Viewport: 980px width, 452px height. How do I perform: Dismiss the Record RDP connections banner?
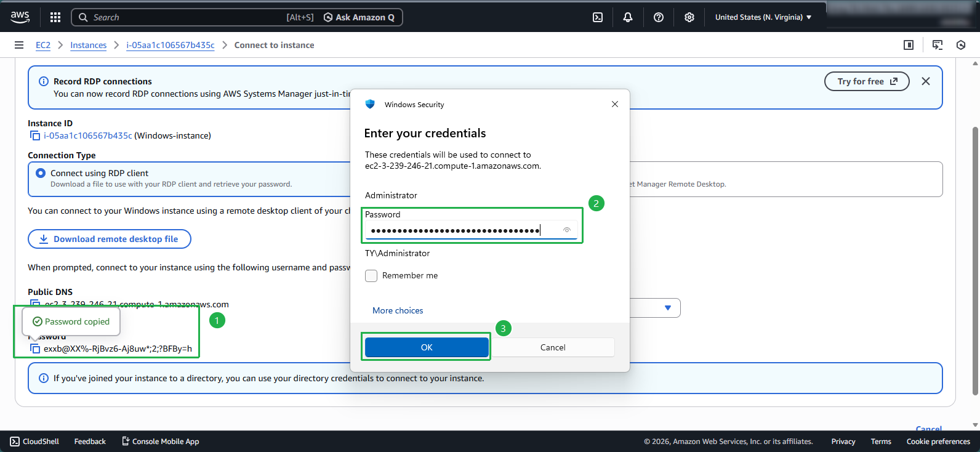tap(926, 81)
